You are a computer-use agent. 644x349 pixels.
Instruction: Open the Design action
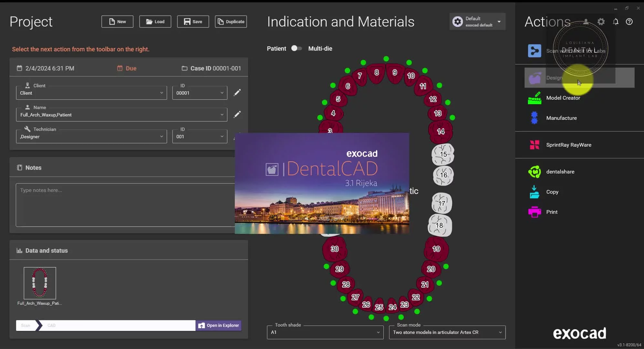coord(579,78)
